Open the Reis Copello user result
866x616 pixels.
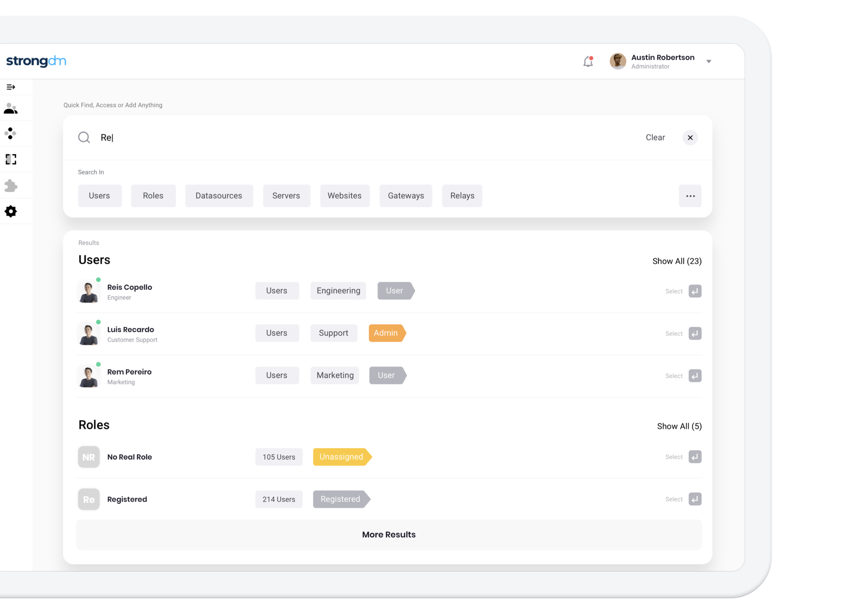[x=389, y=291]
